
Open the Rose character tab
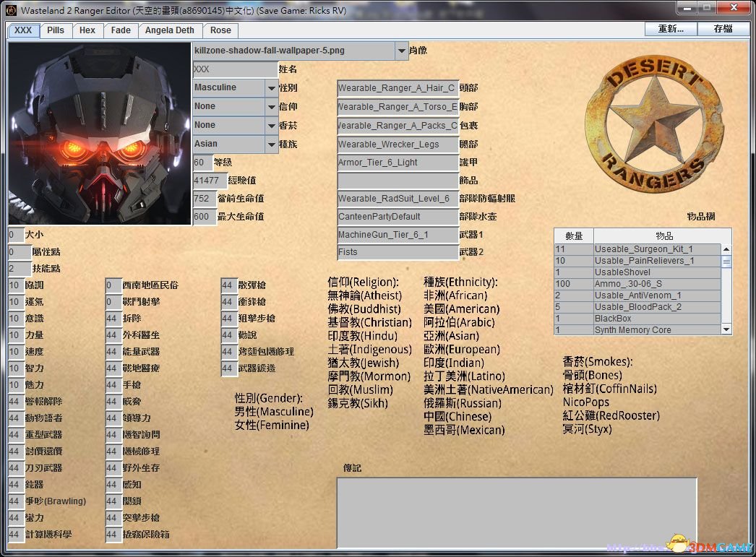[x=220, y=30]
